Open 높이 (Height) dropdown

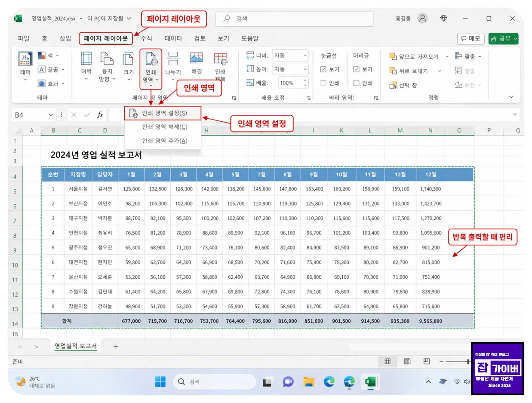coord(290,69)
